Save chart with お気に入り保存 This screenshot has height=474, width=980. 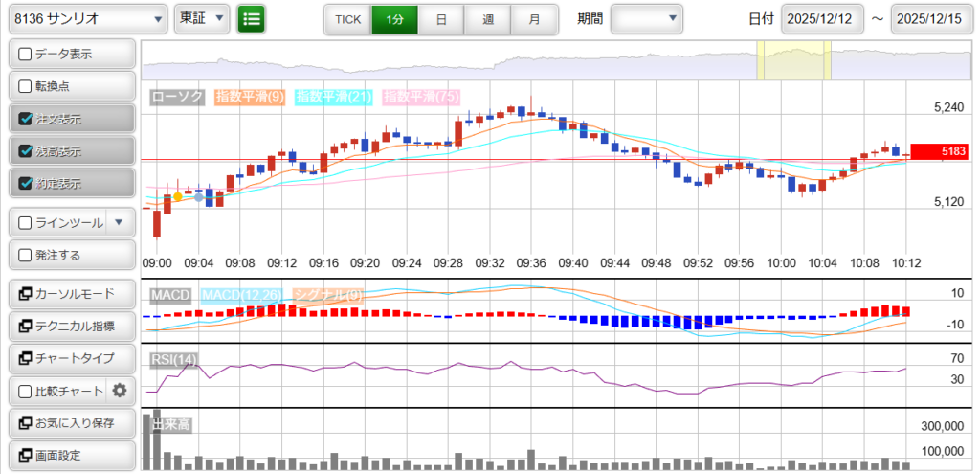click(71, 423)
